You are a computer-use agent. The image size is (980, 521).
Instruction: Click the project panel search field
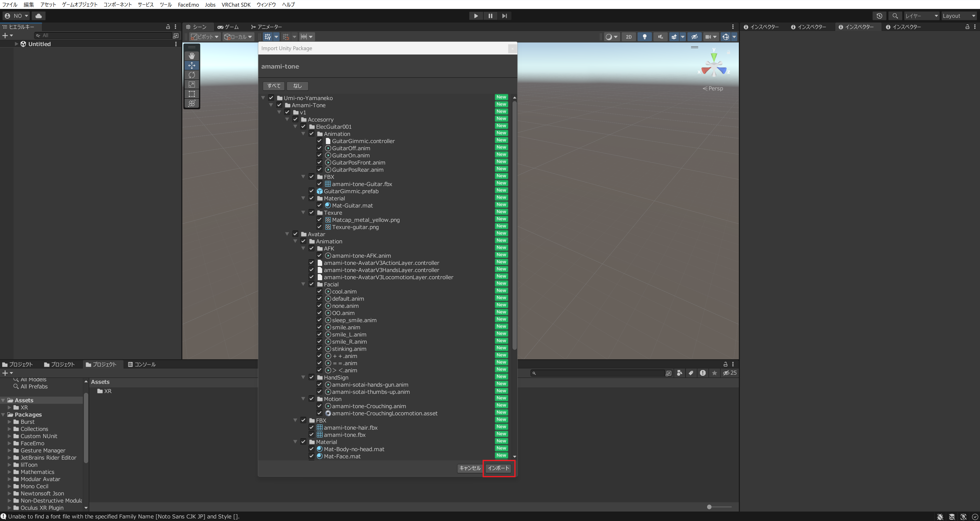(598, 373)
